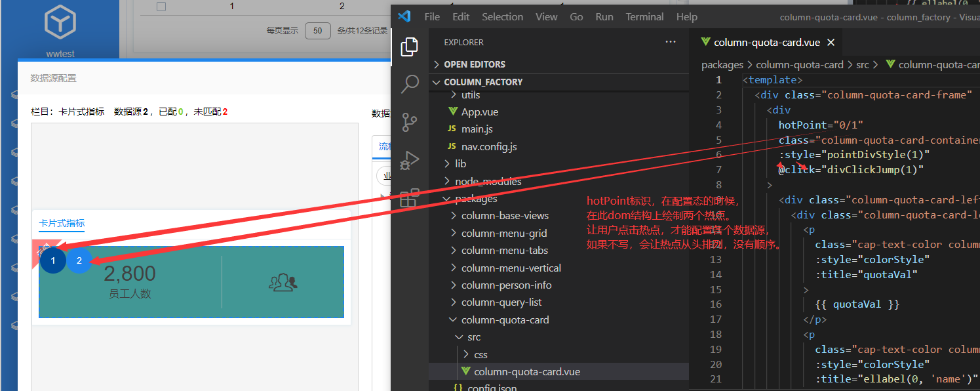
Task: Expand the OPEN EDITORS section
Action: (474, 64)
